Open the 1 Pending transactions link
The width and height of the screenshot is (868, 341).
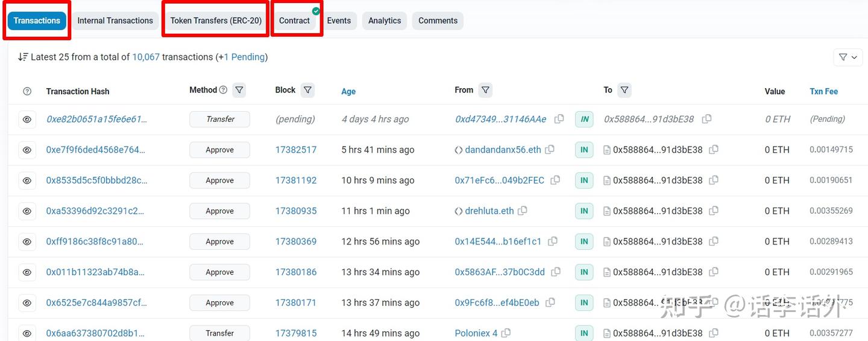tap(244, 57)
